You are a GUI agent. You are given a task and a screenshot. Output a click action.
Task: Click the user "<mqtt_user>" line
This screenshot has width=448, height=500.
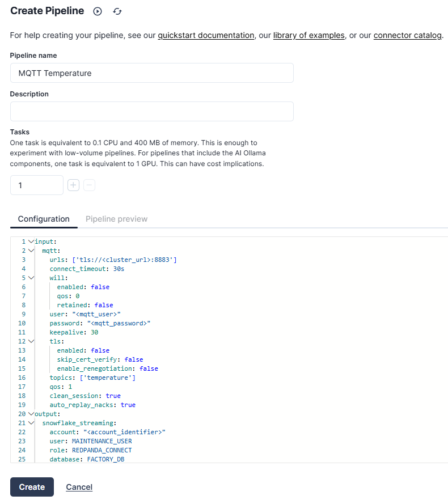pos(85,314)
